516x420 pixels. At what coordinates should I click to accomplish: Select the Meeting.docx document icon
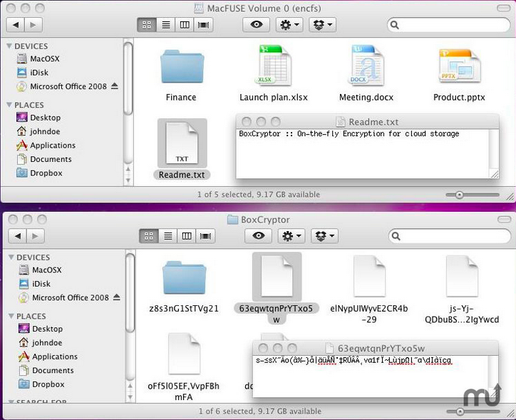point(366,65)
